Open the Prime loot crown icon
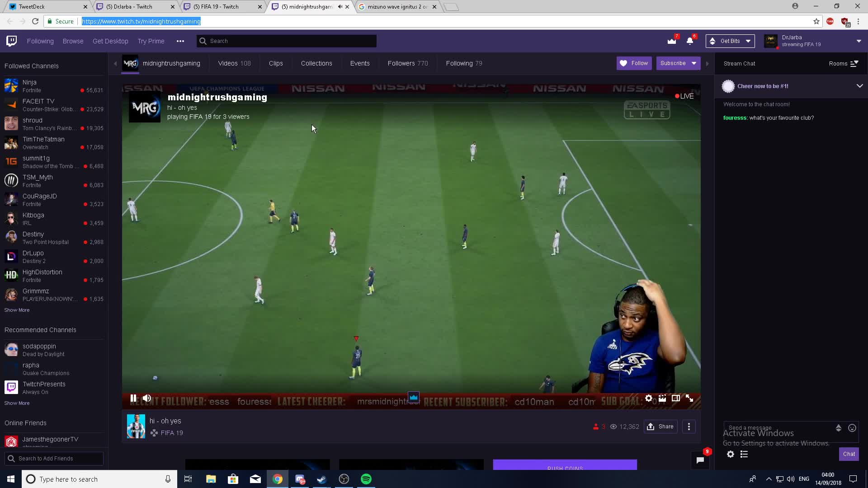 pyautogui.click(x=672, y=41)
